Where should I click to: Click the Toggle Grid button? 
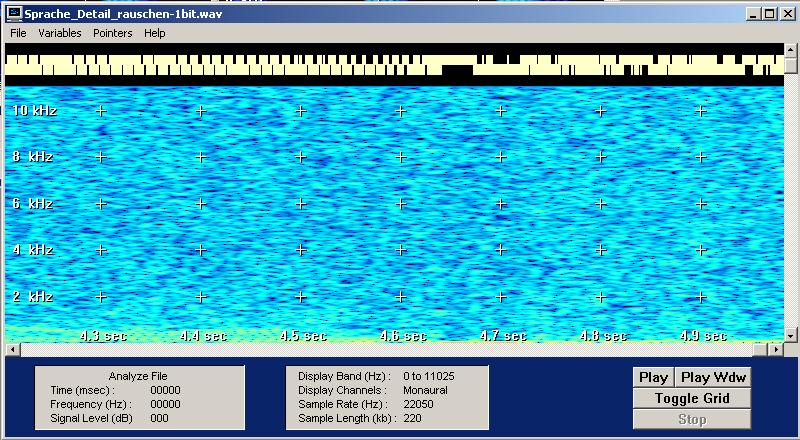[x=692, y=398]
